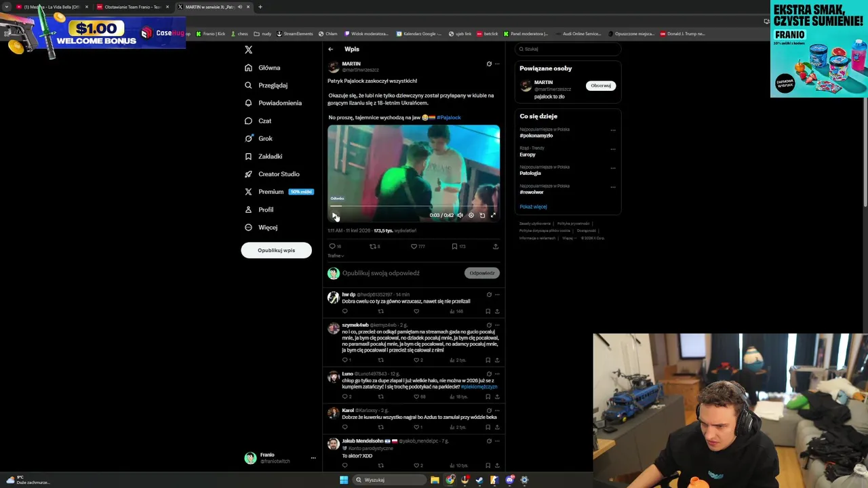868x488 pixels.
Task: Click Grok icon on Karol reply
Action: [489, 411]
